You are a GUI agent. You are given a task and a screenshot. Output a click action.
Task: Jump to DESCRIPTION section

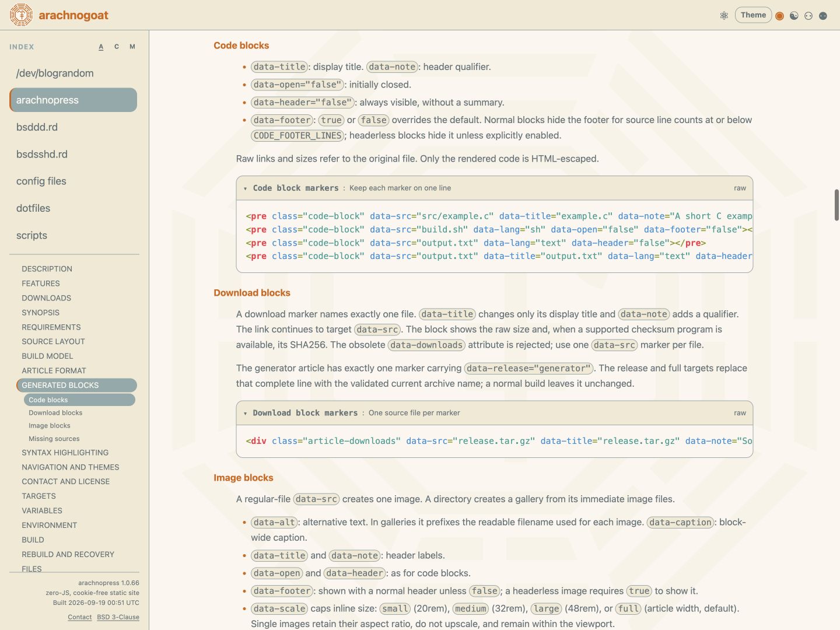47,269
